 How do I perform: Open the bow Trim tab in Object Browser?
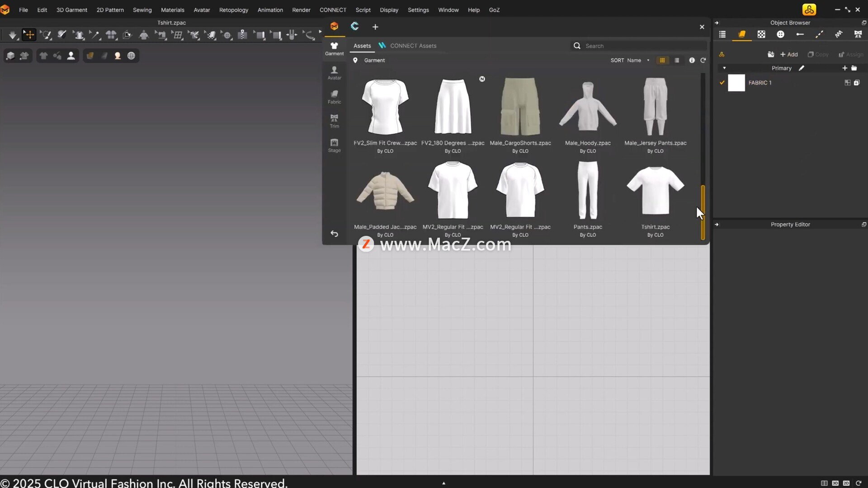pyautogui.click(x=858, y=34)
